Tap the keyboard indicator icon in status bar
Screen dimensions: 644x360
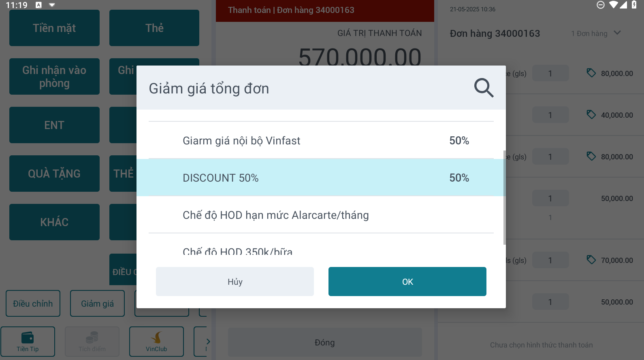(x=38, y=5)
